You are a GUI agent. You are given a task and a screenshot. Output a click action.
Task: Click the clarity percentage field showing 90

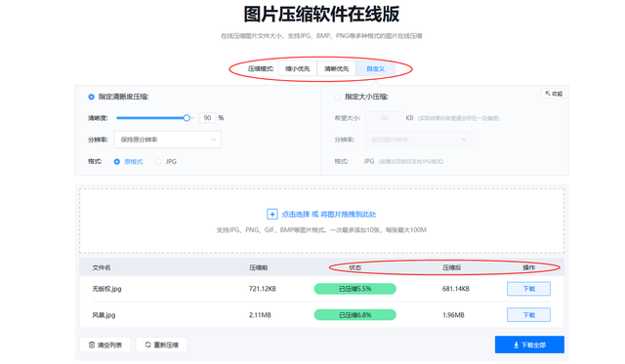click(x=207, y=118)
